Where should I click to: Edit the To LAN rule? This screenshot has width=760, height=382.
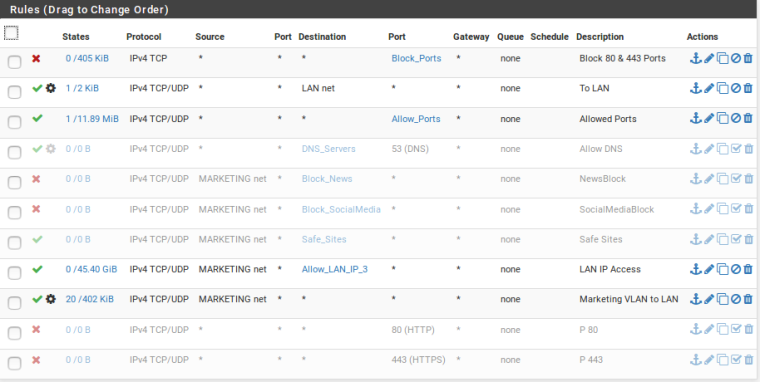pyautogui.click(x=709, y=89)
